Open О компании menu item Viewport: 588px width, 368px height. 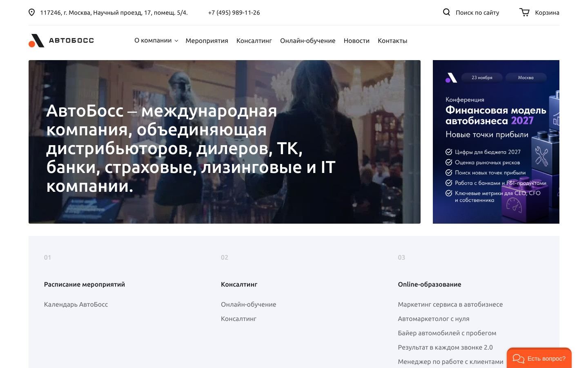[153, 40]
